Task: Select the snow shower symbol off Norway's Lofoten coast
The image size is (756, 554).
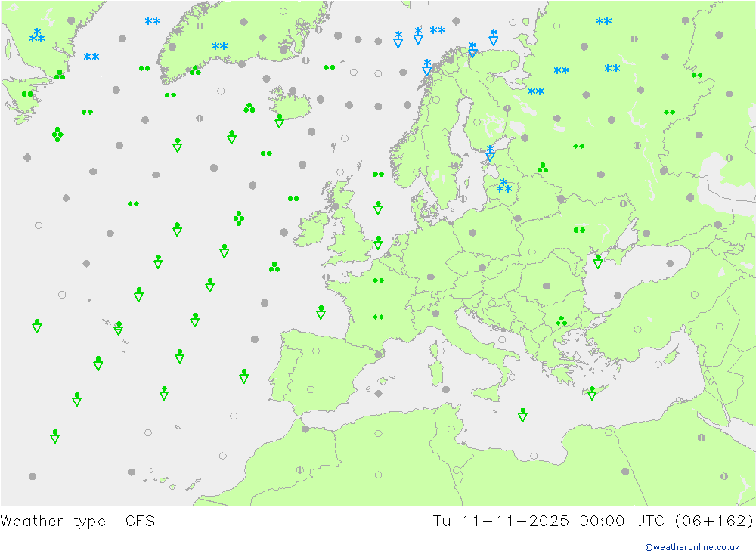Action: click(427, 67)
